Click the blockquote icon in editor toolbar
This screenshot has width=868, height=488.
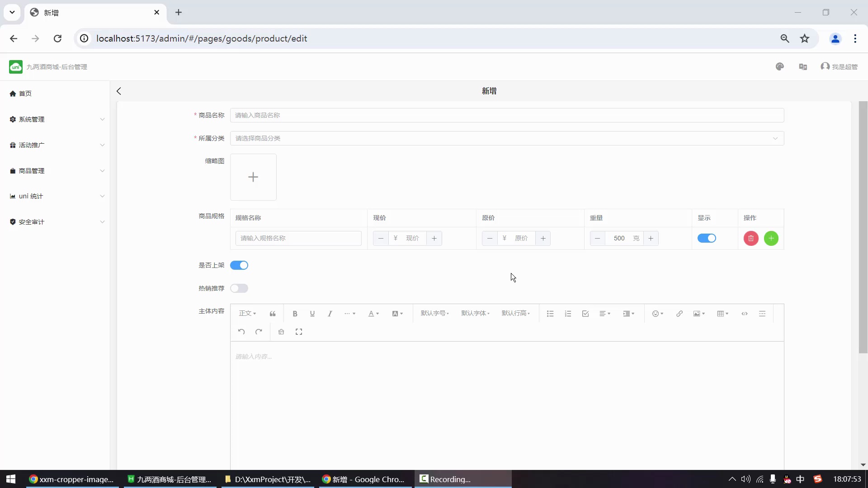click(273, 314)
